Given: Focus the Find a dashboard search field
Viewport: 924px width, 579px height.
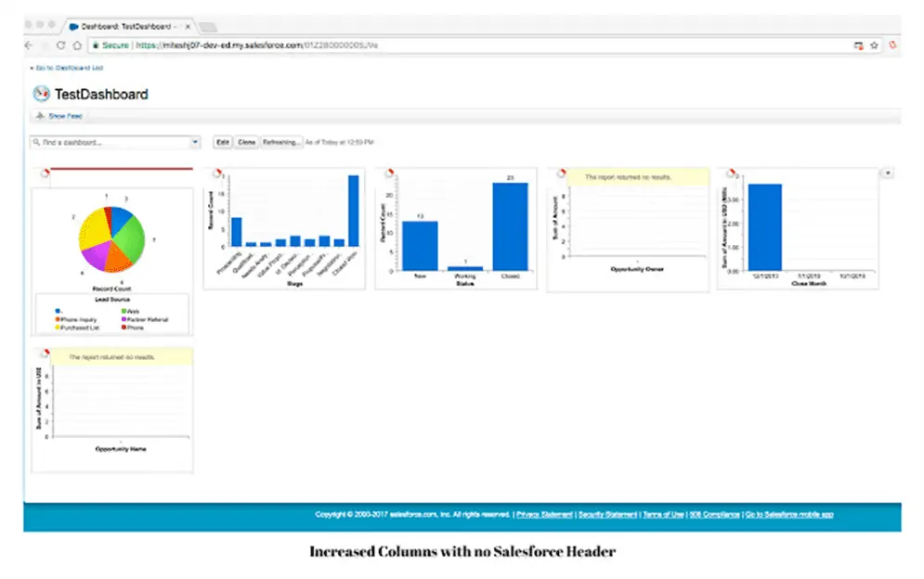Looking at the screenshot, I should coord(110,142).
